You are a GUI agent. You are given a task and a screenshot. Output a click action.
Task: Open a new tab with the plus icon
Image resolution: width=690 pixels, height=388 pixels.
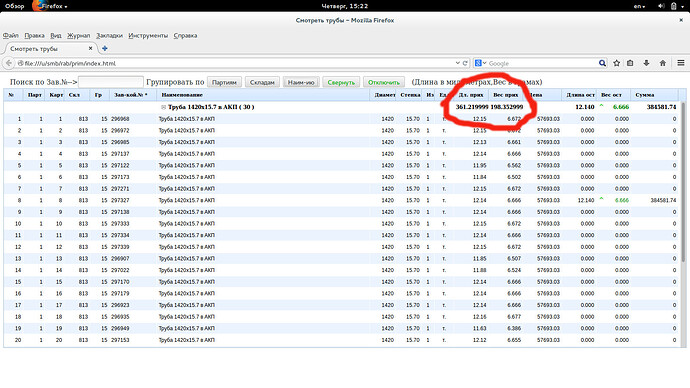pyautogui.click(x=105, y=48)
